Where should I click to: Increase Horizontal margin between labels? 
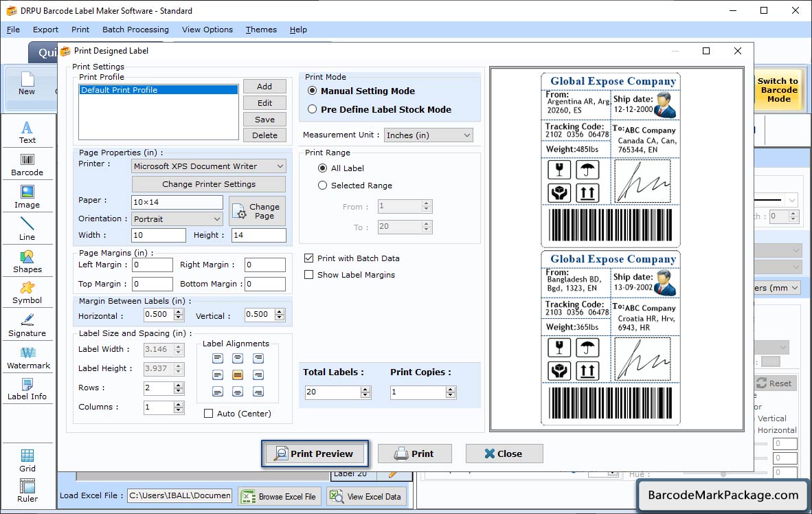click(179, 312)
